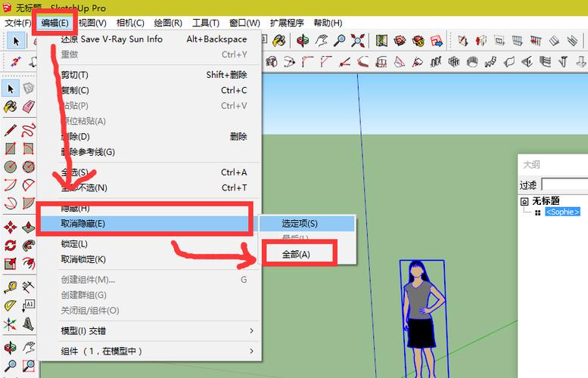Select the Protractor tool
The height and width of the screenshot is (378, 588).
(10, 305)
